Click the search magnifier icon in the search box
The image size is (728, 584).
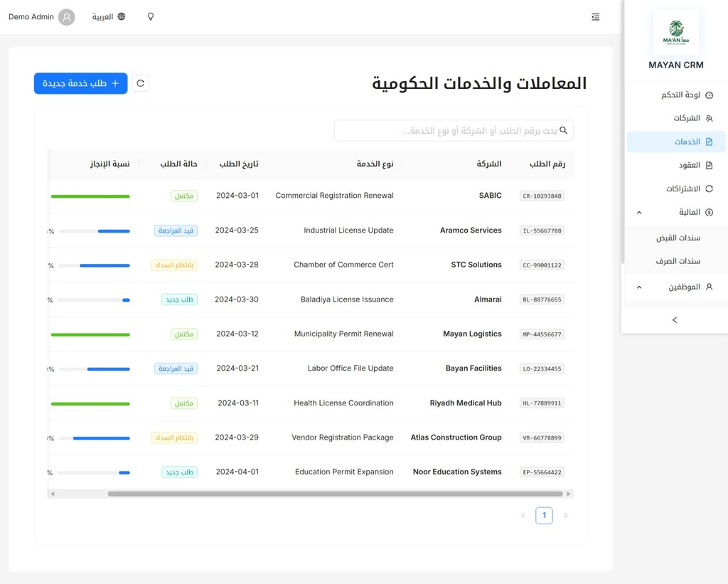click(563, 130)
